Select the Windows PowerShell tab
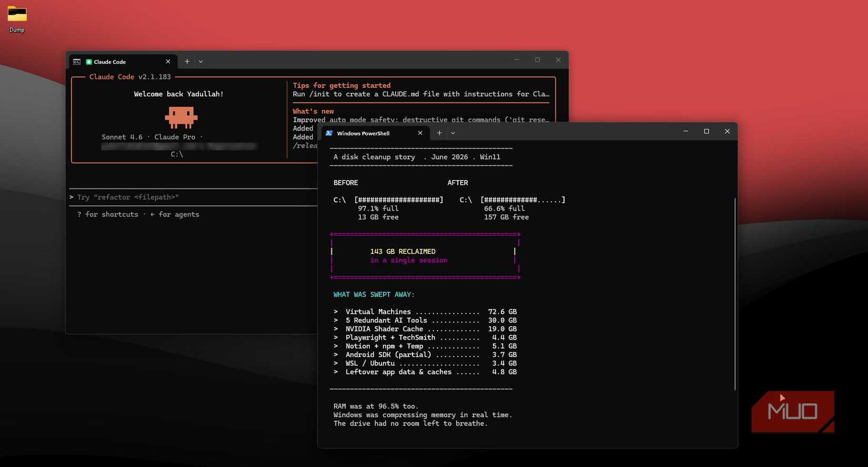Image resolution: width=868 pixels, height=467 pixels. [x=375, y=133]
